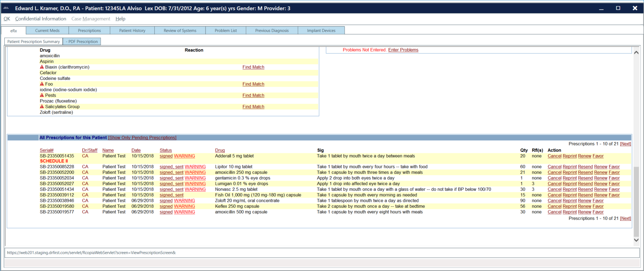Click Favor for Lumigan eye drops
644x271 pixels.
(614, 184)
